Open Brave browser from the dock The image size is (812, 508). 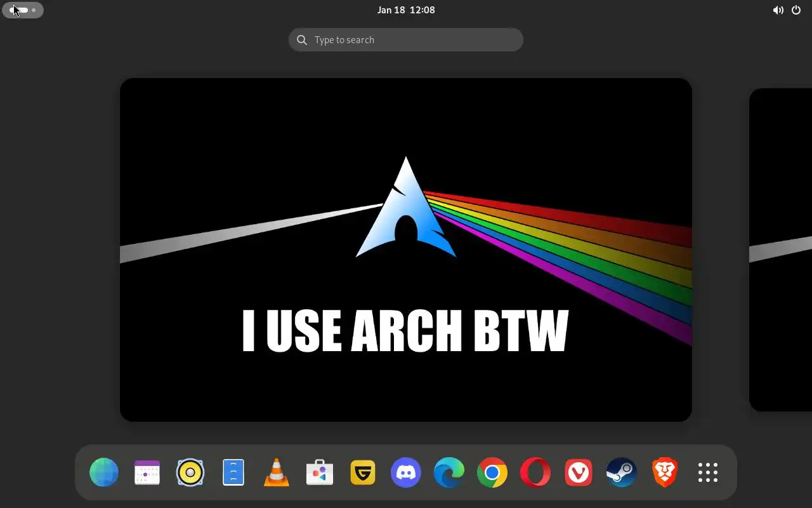coord(665,472)
